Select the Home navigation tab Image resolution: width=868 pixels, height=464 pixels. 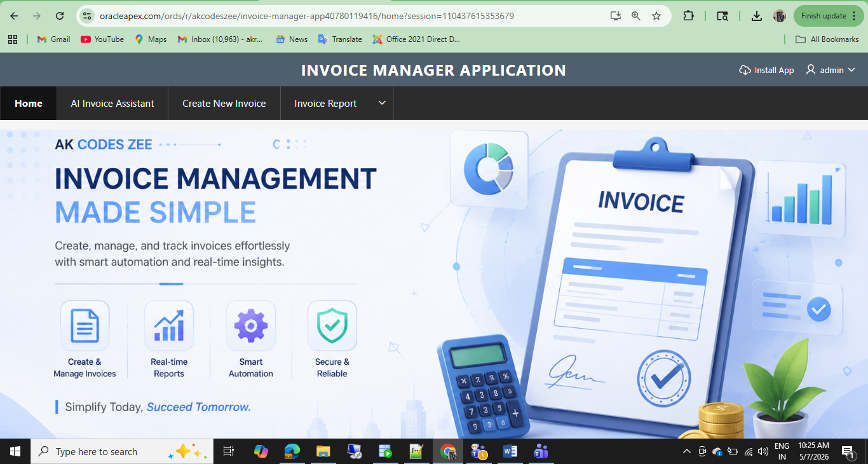(29, 103)
